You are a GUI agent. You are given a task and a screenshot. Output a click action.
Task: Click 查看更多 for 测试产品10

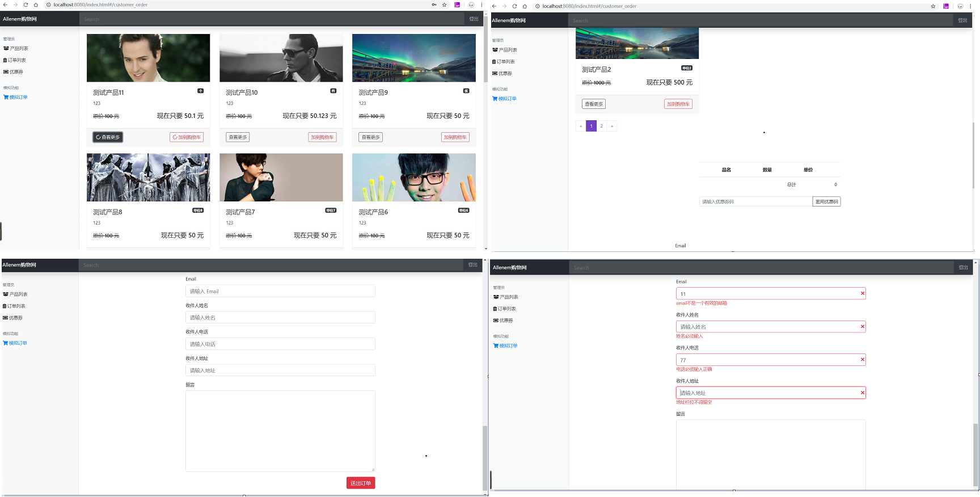(238, 137)
